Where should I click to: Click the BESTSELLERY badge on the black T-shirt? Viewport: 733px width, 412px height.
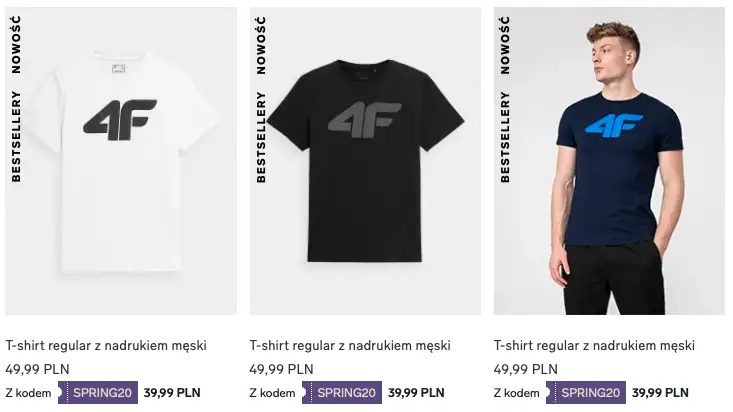coord(261,137)
